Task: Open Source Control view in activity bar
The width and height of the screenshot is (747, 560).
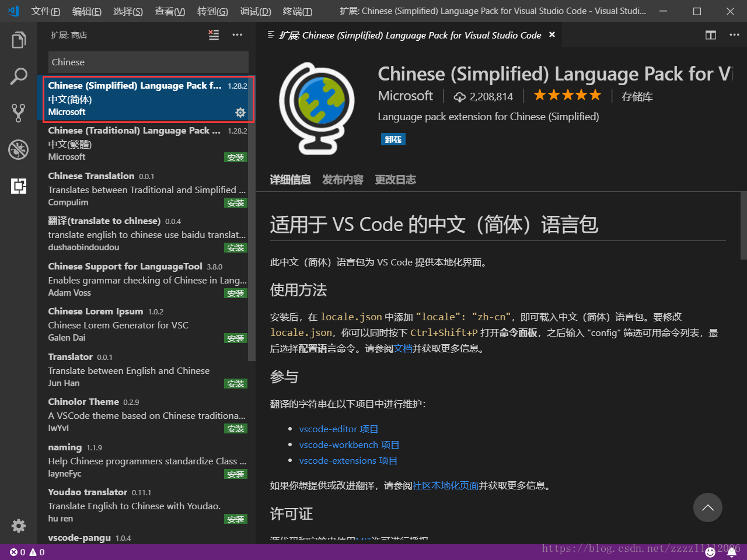Action: click(x=19, y=113)
